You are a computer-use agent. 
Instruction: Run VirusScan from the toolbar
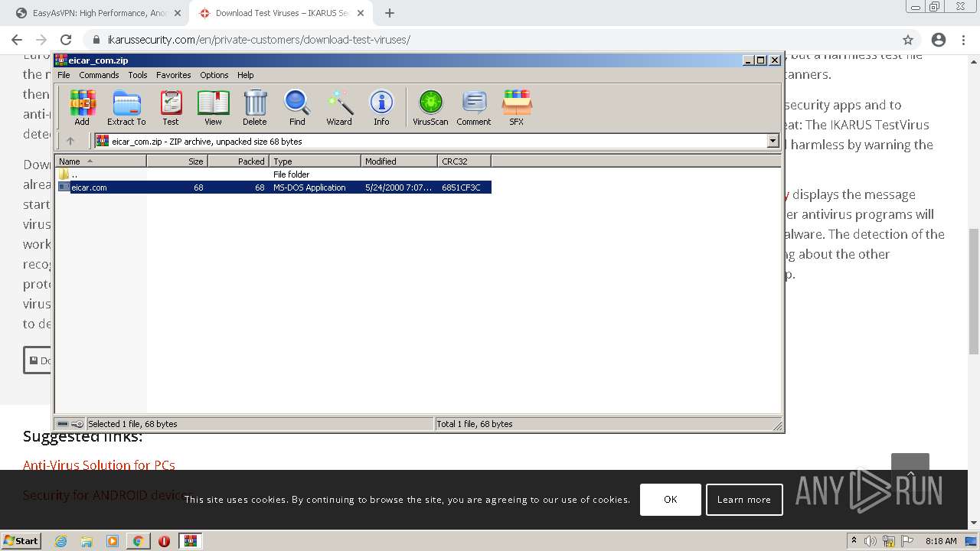click(x=430, y=108)
